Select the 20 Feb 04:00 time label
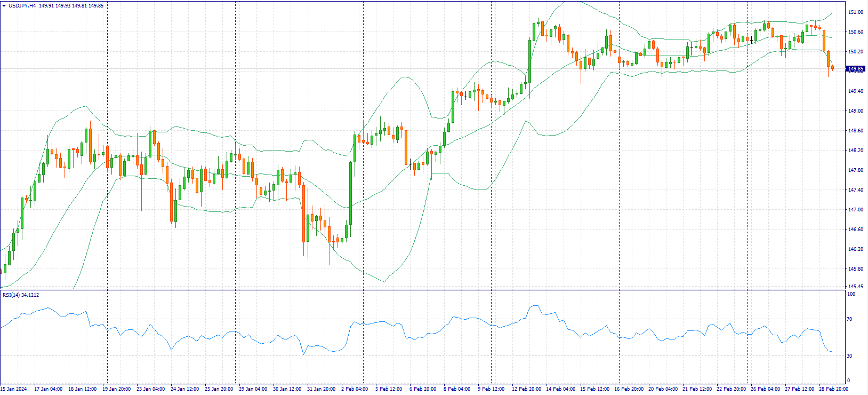Viewport: 868px width, 395px height. pyautogui.click(x=663, y=389)
